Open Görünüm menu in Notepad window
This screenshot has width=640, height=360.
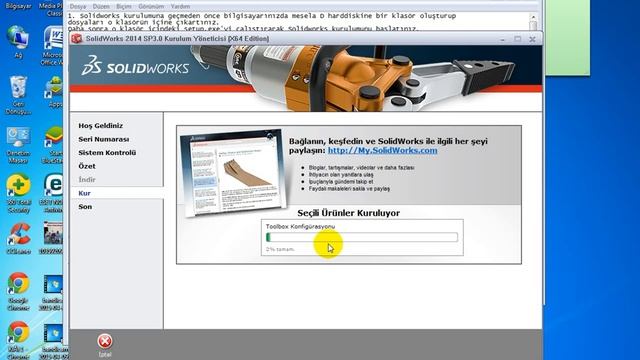[151, 7]
